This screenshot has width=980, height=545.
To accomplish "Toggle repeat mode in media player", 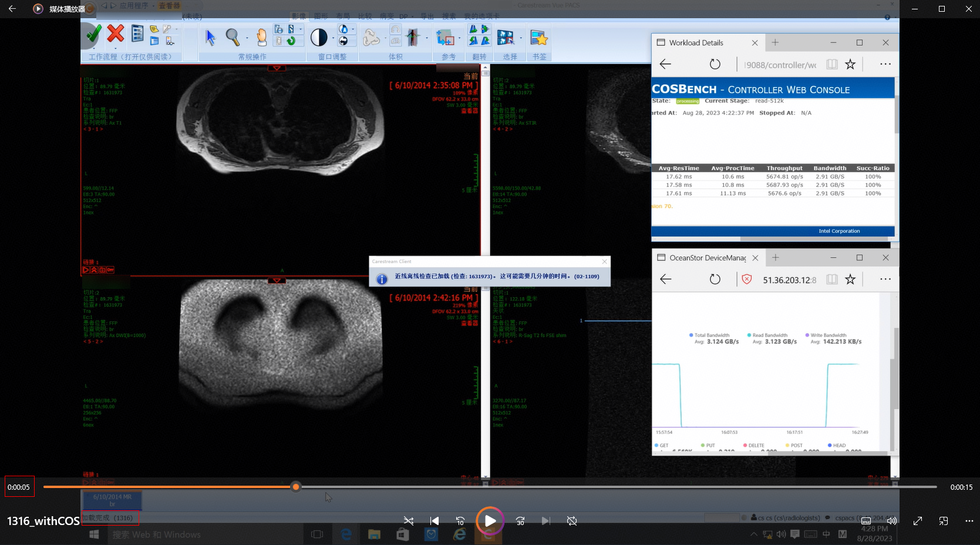I will [572, 521].
